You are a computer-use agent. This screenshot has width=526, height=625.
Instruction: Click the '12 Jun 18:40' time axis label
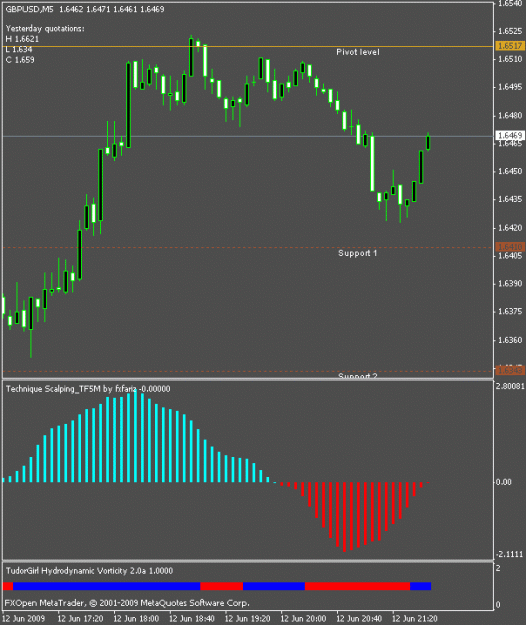click(192, 619)
